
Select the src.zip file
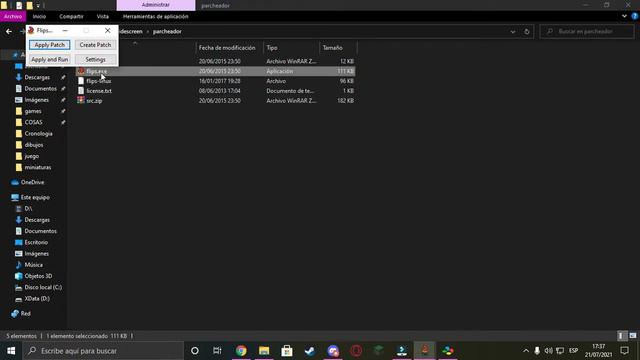[x=94, y=100]
